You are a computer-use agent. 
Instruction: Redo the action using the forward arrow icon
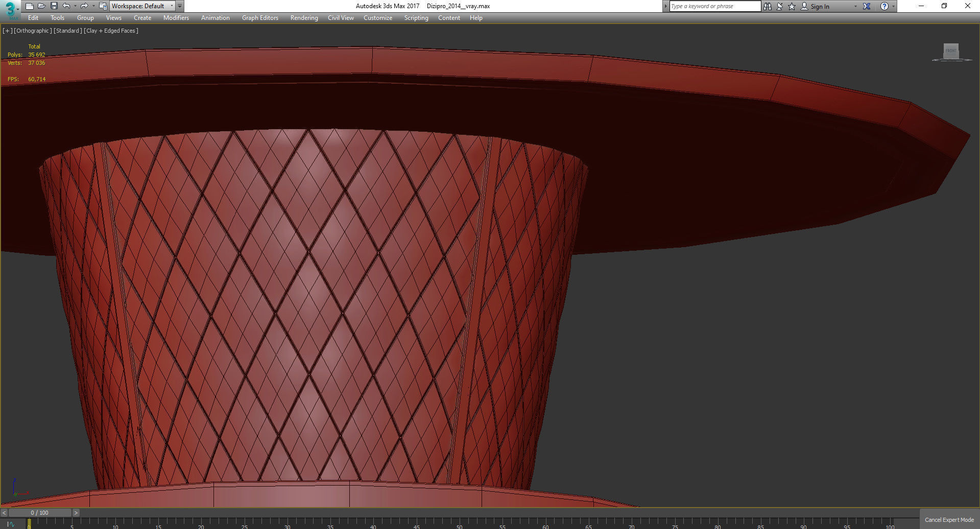(x=84, y=6)
